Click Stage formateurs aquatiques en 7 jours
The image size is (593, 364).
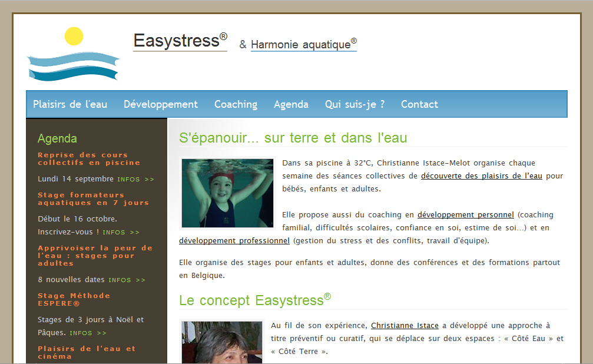point(94,199)
